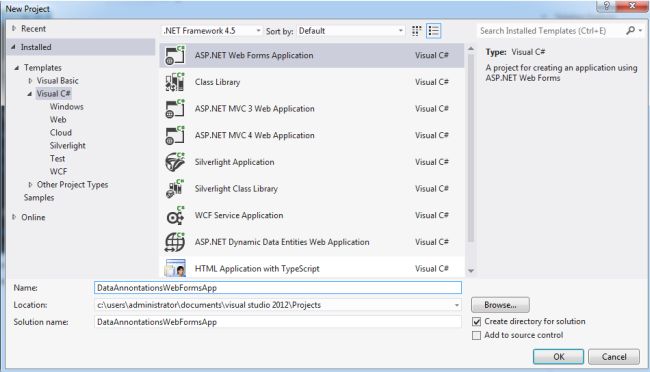Switch to small icons view
Screen dimensions: 650x372
[x=416, y=31]
